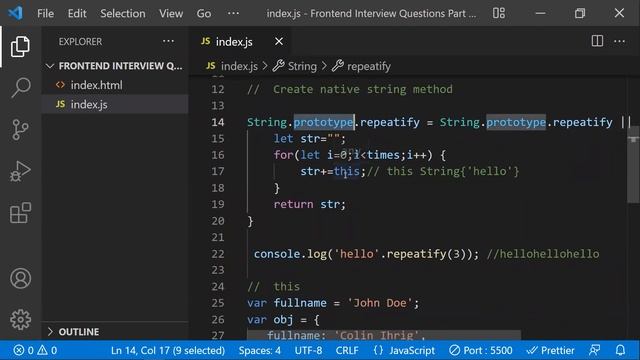Click line number 22 in the gutter
The height and width of the screenshot is (360, 640).
(x=218, y=254)
